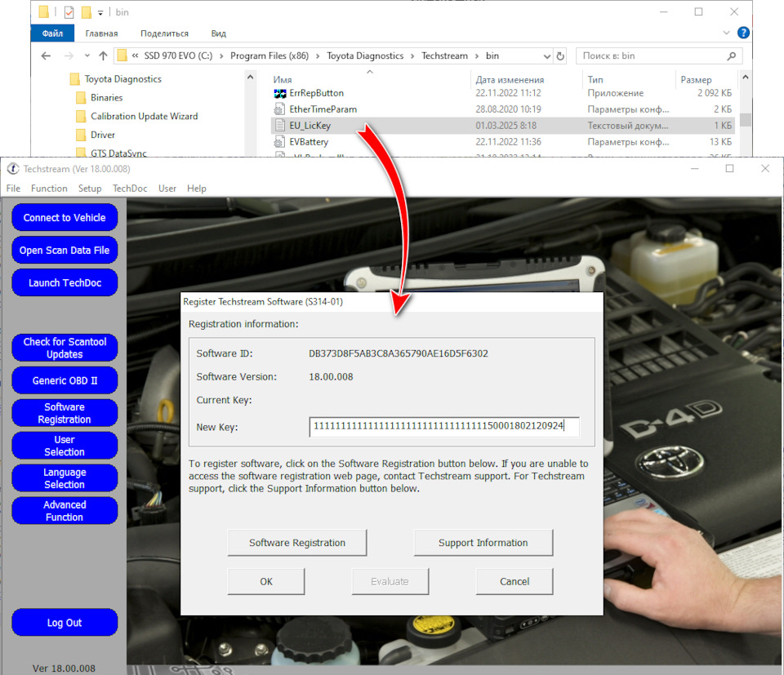Screen dimensions: 784x675
Task: Click Connect to Vehicle button
Action: [65, 217]
